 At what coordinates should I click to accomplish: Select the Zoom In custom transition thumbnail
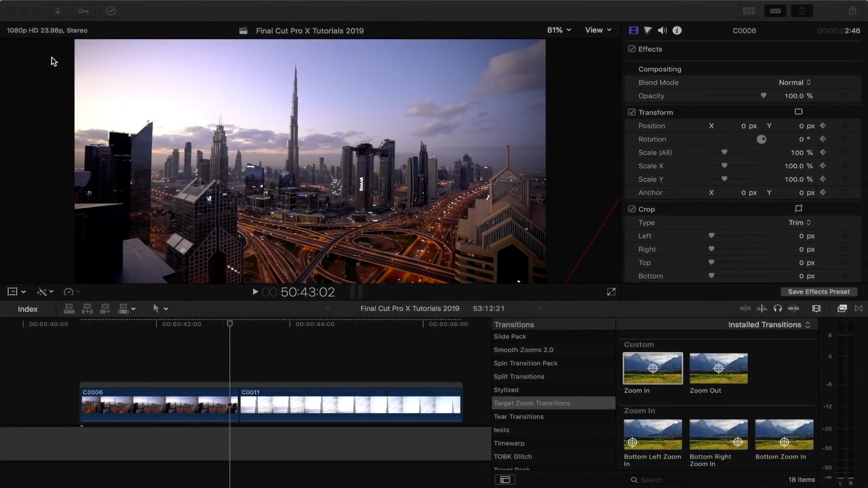coord(653,368)
